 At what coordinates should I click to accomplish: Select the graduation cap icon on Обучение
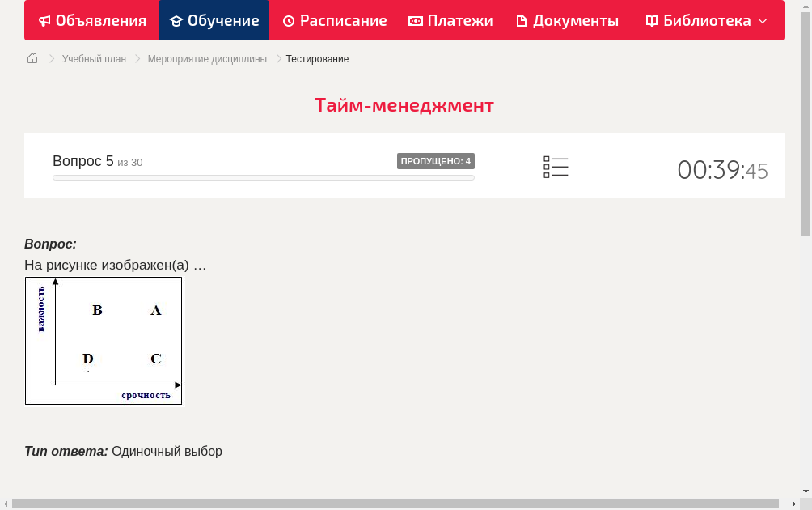click(x=176, y=20)
